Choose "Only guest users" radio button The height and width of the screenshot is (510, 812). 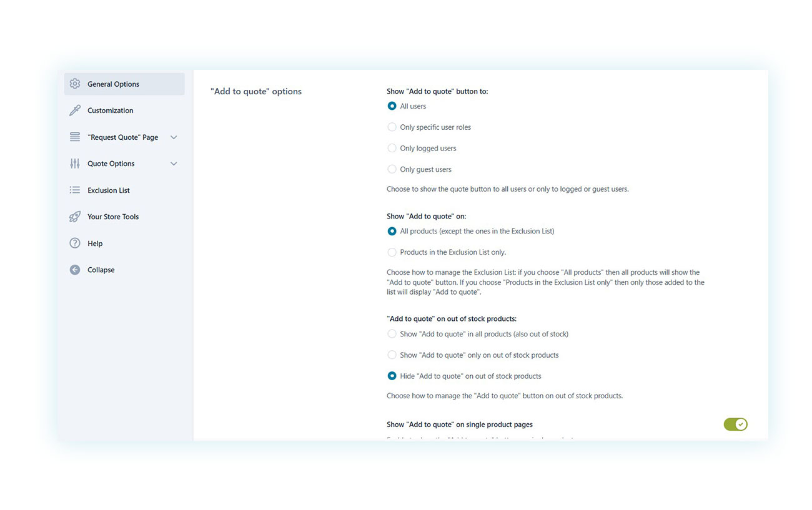tap(392, 169)
